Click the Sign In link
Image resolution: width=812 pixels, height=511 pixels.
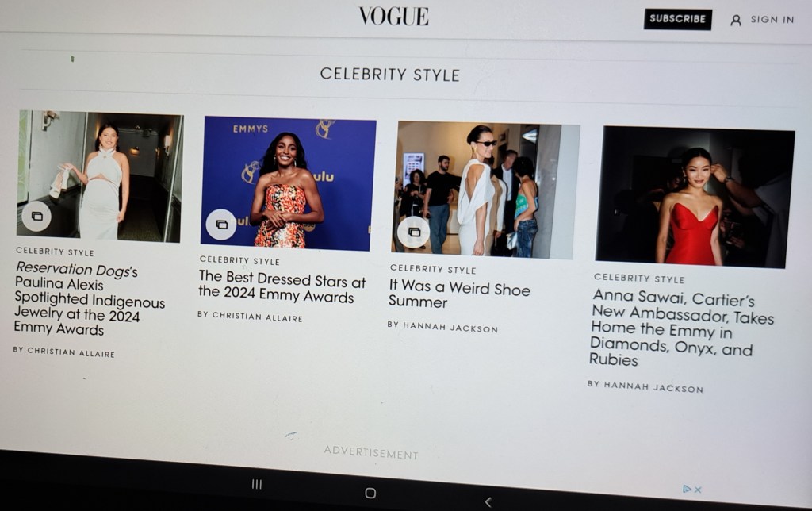(772, 20)
